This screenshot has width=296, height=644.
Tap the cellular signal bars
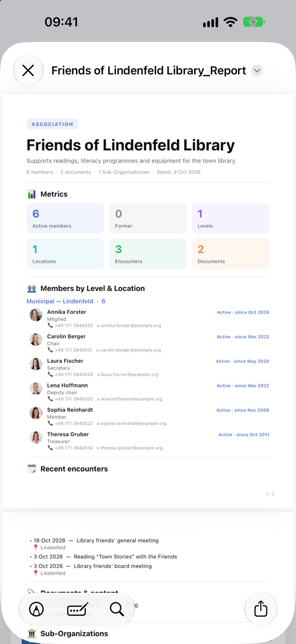[210, 22]
